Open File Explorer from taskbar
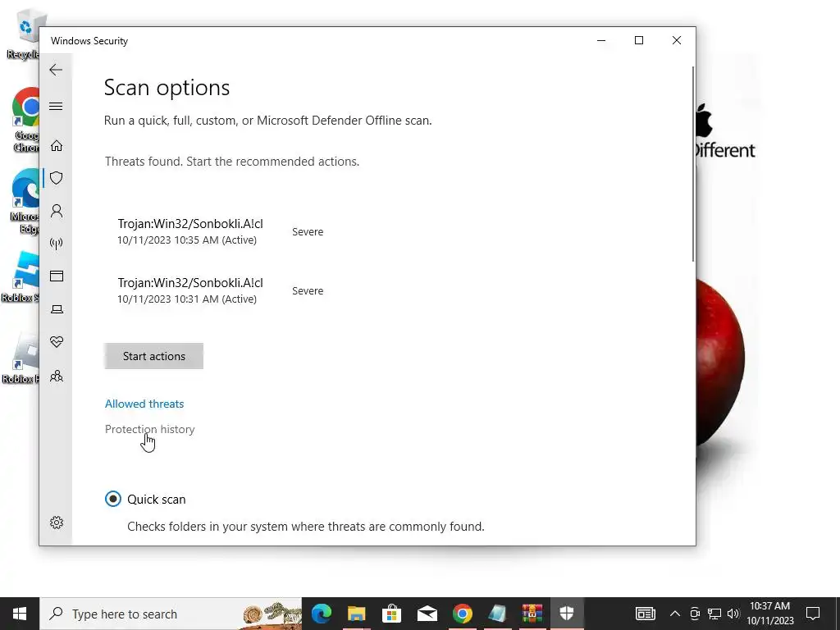The height and width of the screenshot is (630, 840). pos(356,614)
